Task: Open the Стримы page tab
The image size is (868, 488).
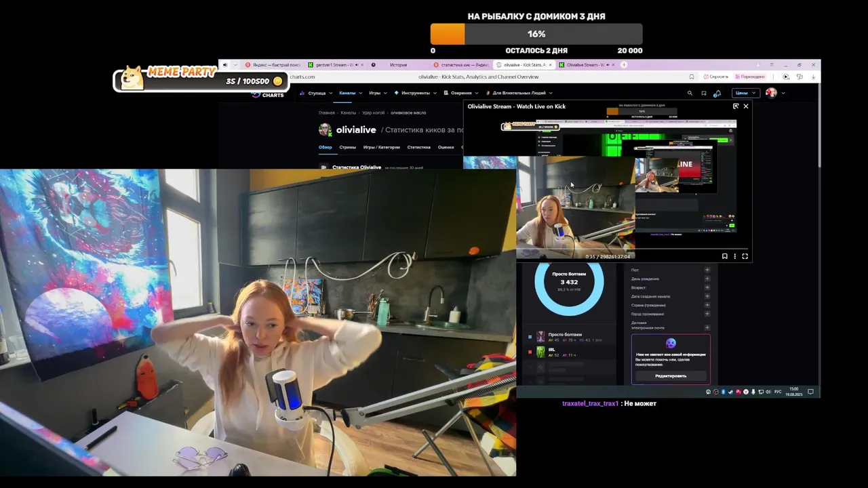Action: point(347,147)
